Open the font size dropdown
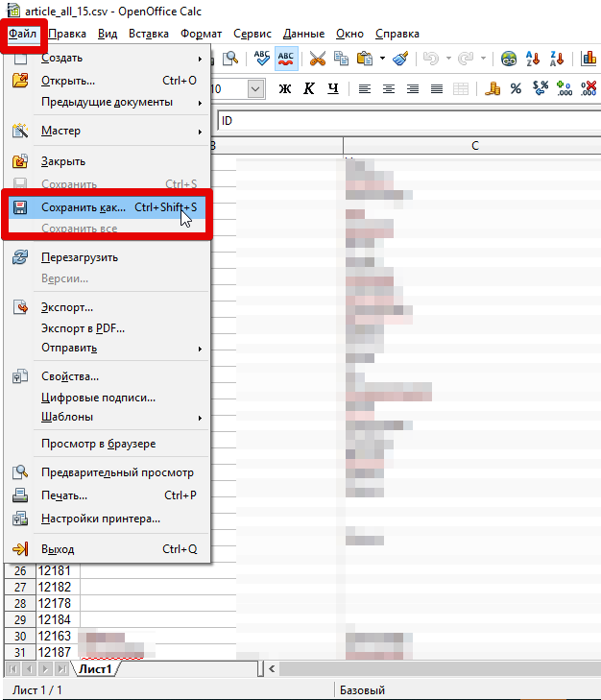 coord(255,89)
